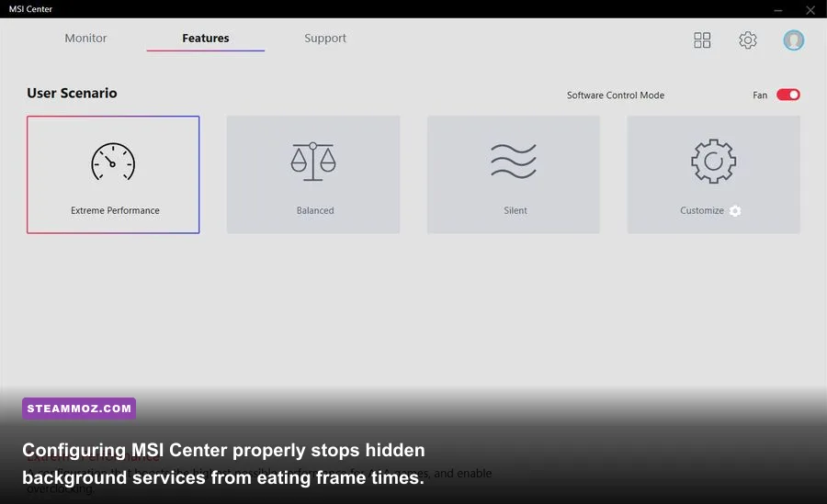Choose the Balanced scenario card

coord(313,174)
